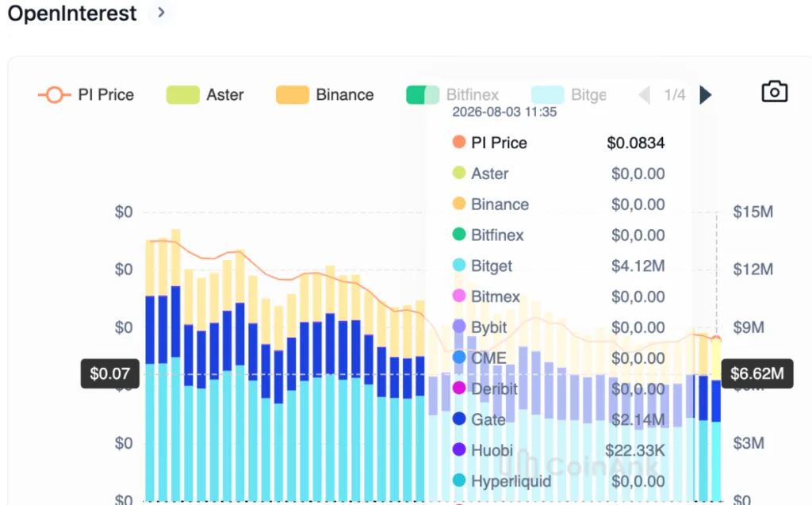Screen dimensions: 812x505
Task: Go to next legend page arrow
Action: tap(705, 95)
